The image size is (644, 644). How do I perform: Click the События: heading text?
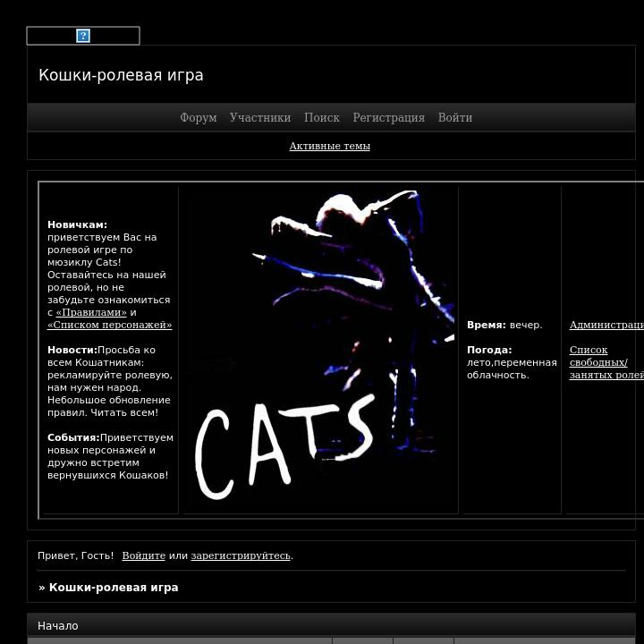(73, 437)
